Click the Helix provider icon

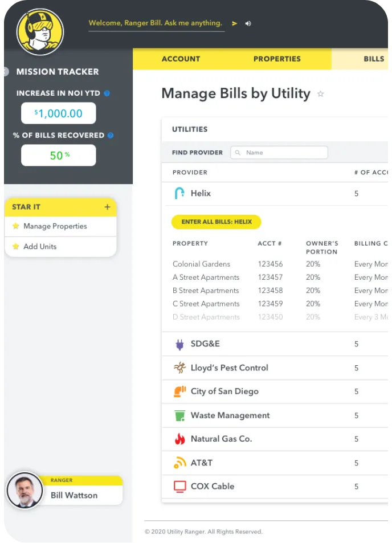(179, 193)
